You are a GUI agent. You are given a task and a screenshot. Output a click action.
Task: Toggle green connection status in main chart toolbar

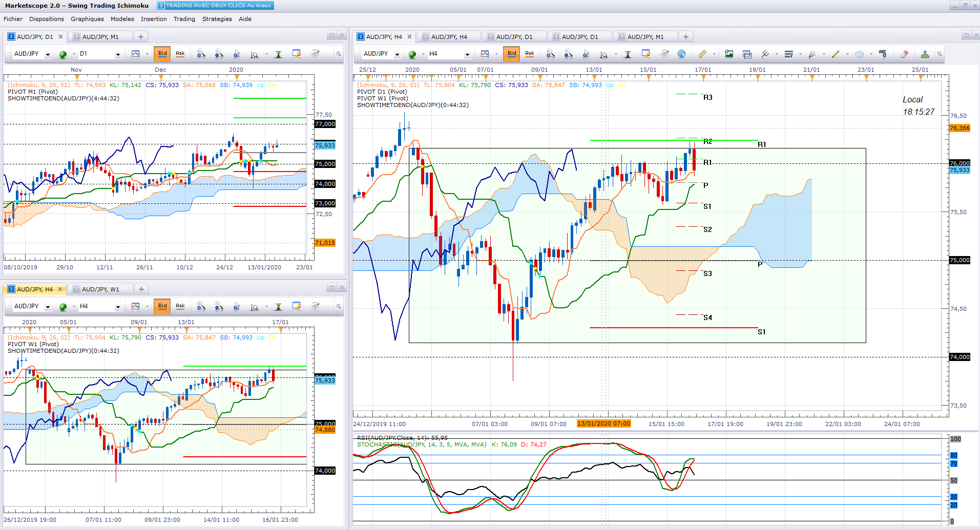pos(412,54)
